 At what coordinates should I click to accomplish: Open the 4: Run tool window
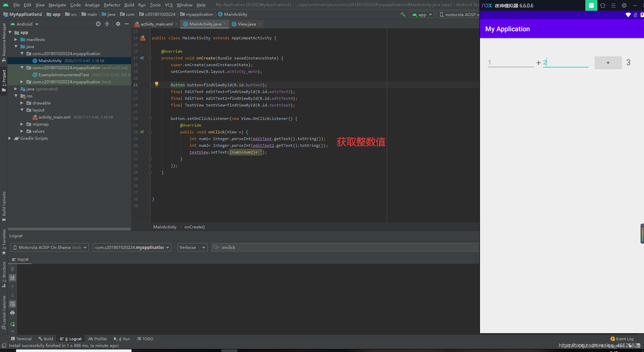(x=122, y=339)
